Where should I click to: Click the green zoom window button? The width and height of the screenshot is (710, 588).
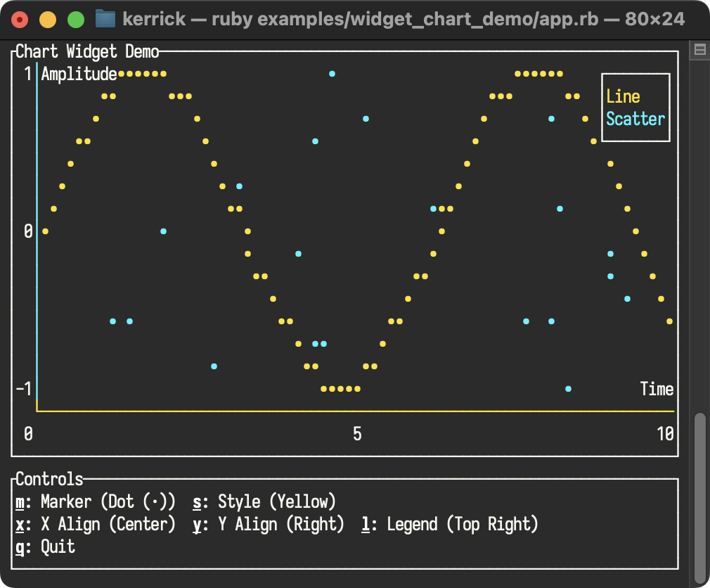point(76,20)
